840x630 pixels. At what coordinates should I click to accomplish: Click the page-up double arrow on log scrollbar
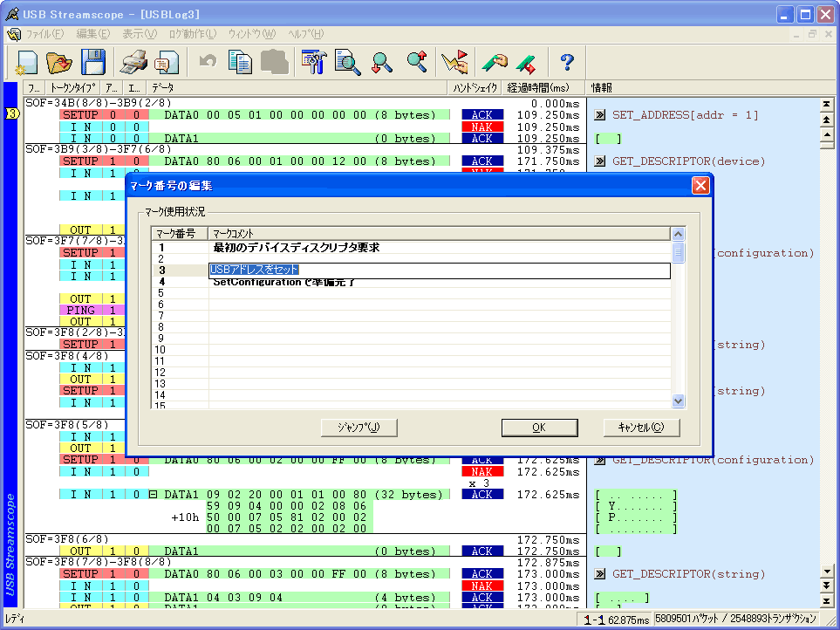pos(827,120)
